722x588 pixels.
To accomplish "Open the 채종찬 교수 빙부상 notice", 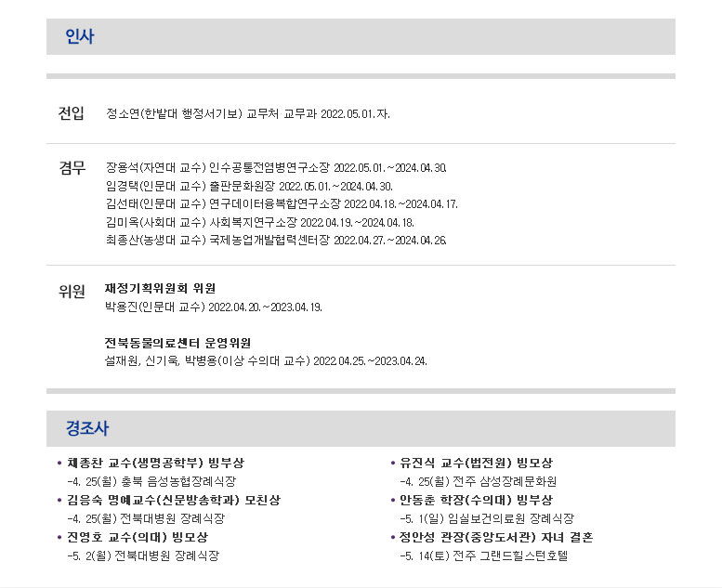I will click(x=155, y=463).
